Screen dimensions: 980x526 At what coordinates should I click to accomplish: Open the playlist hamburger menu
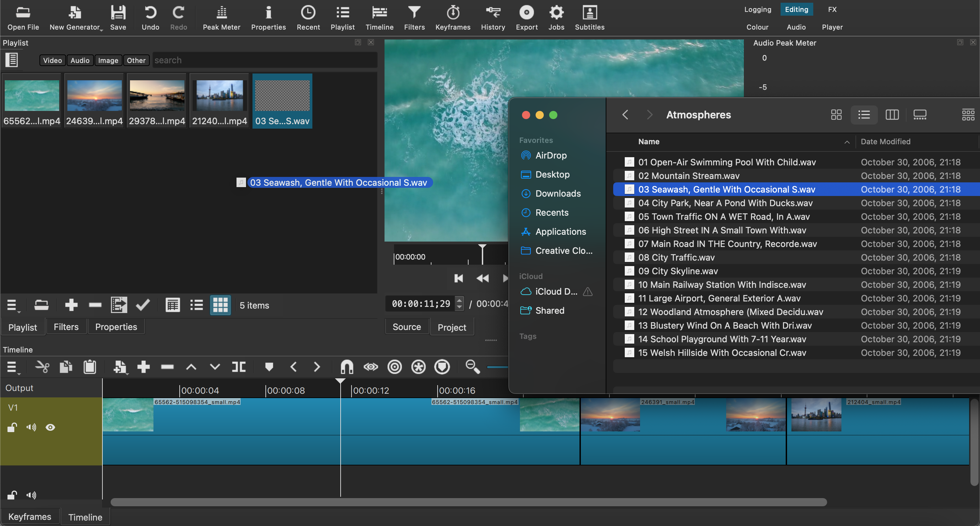(12, 305)
